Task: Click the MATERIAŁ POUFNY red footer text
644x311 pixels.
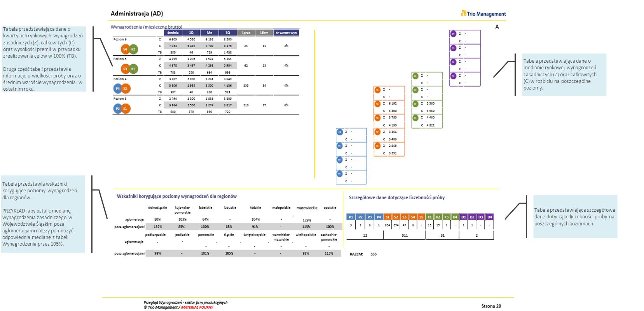Action: click(x=197, y=307)
